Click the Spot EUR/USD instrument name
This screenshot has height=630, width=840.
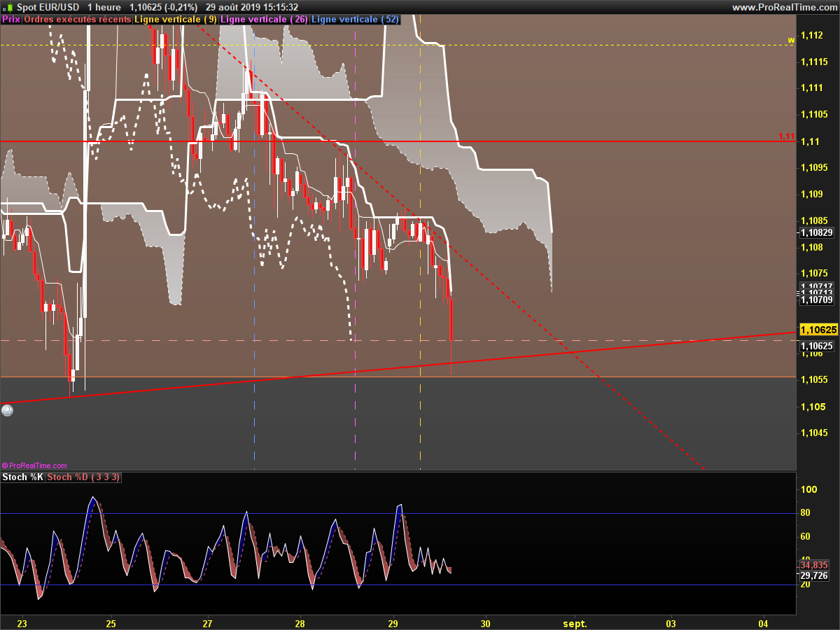48,7
